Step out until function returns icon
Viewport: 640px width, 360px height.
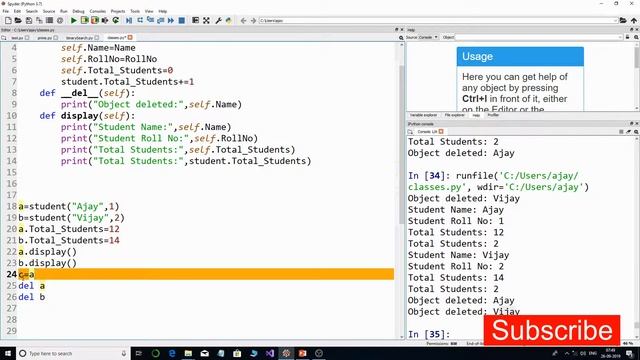point(160,20)
